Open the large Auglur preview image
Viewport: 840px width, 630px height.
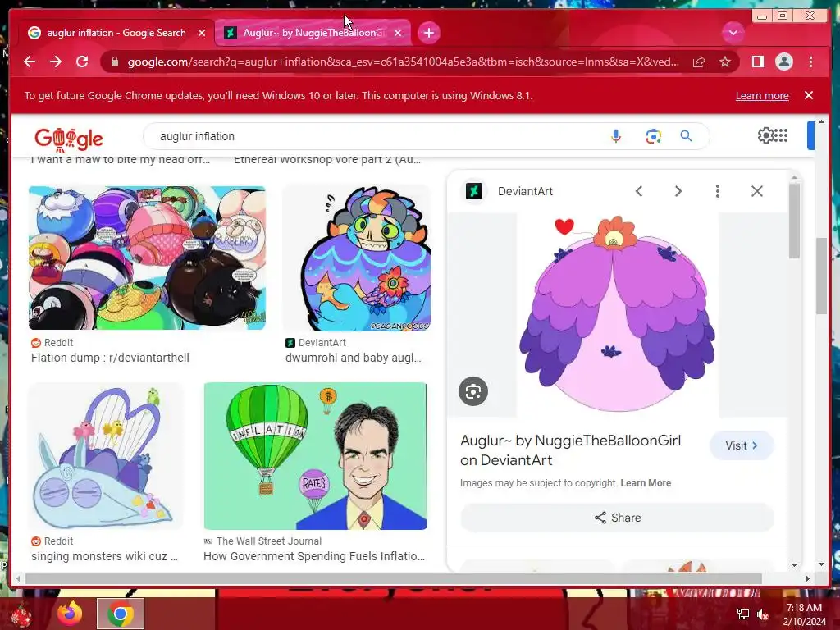tap(617, 314)
